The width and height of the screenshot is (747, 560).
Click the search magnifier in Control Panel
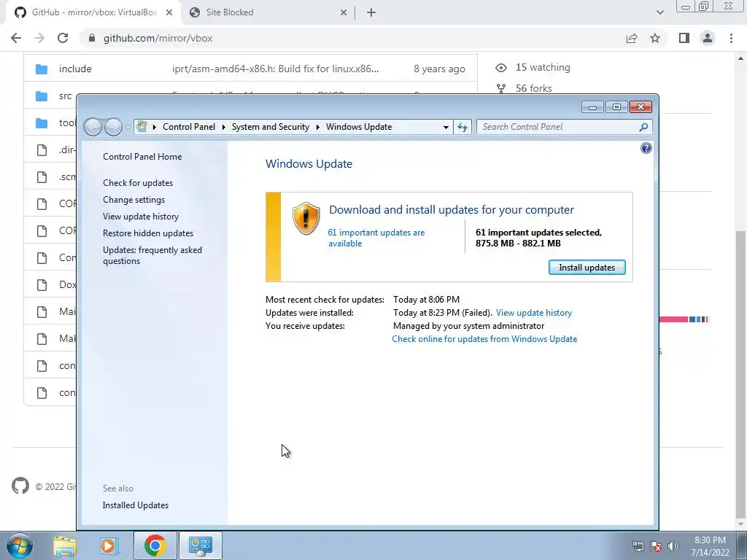pyautogui.click(x=643, y=127)
